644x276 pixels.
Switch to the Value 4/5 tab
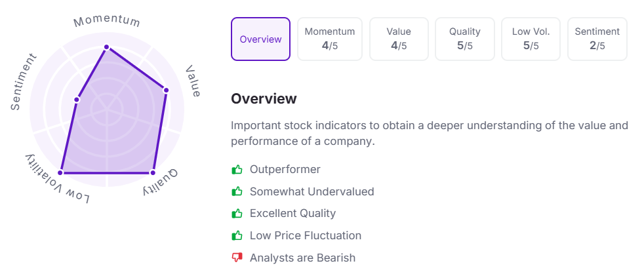click(x=399, y=39)
